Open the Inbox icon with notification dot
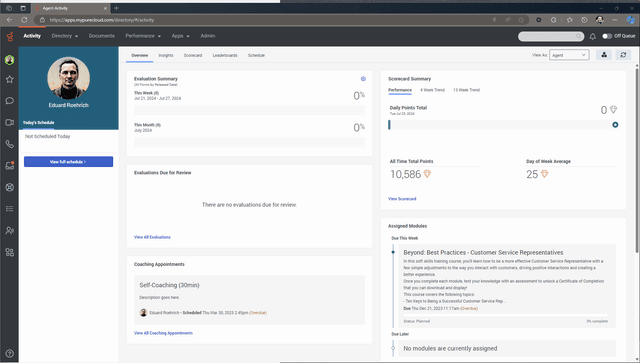Image resolution: width=640 pixels, height=363 pixels. click(x=9, y=165)
